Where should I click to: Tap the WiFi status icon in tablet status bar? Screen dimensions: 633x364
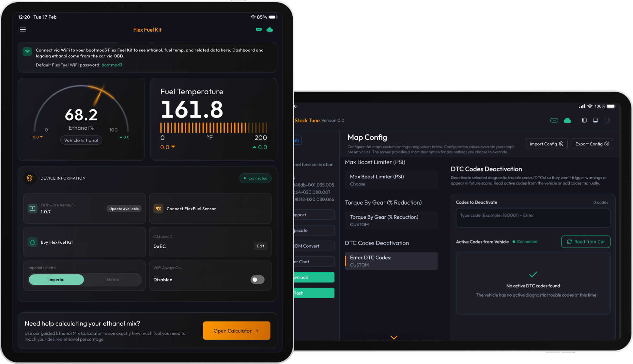pos(253,17)
